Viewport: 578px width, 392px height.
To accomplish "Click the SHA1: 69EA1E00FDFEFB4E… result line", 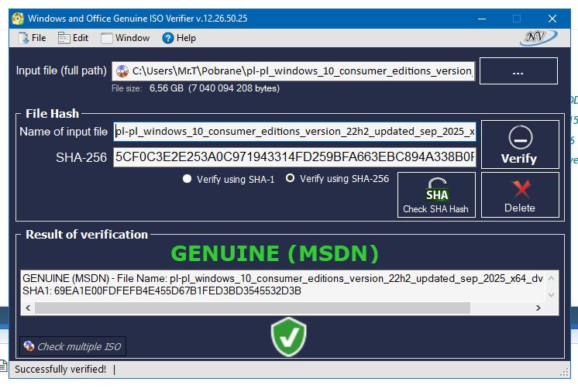I will (x=162, y=291).
